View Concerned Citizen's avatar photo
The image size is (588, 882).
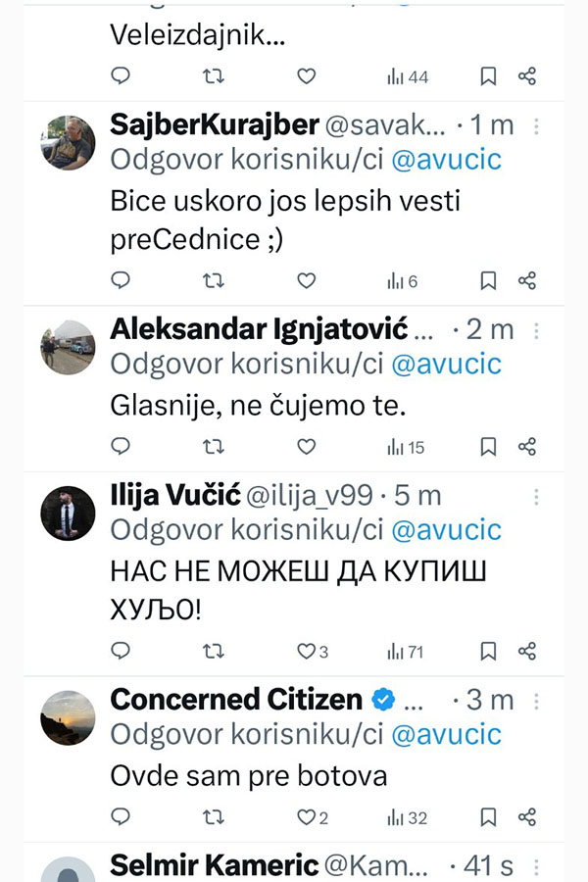[x=68, y=718]
